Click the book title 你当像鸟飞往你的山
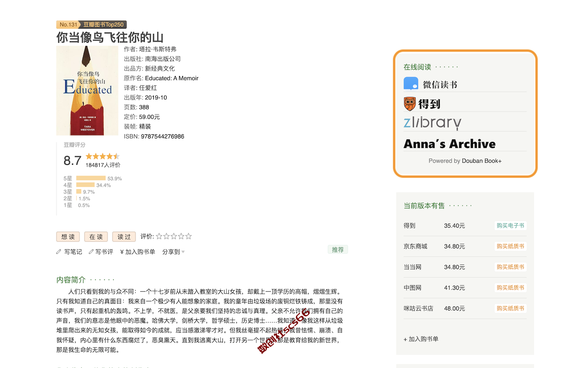Image resolution: width=588 pixels, height=368 pixels. (110, 37)
